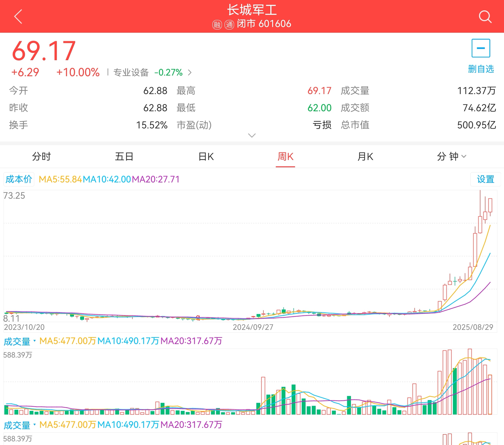This screenshot has height=445, width=504.
Task: Tap the 73.25 chart high price label
Action: coord(14,196)
